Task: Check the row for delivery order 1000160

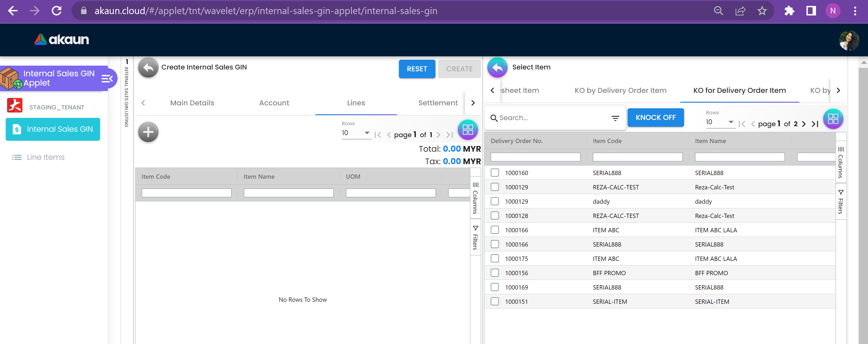Action: (x=495, y=173)
